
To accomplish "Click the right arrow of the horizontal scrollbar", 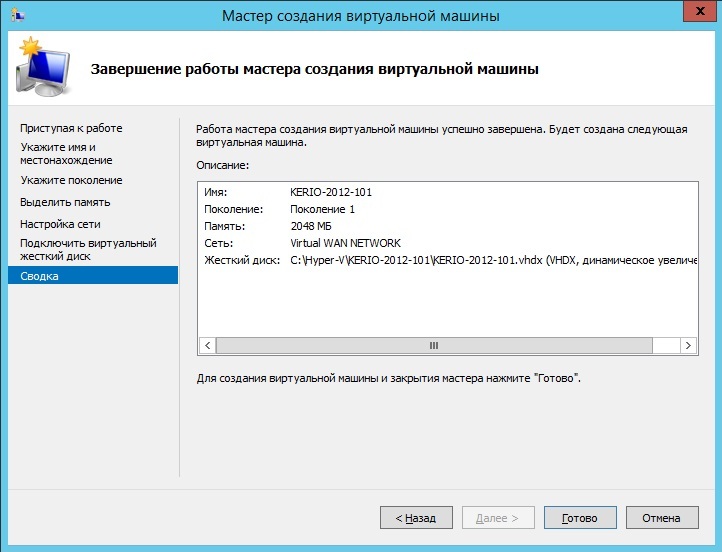I will click(688, 345).
